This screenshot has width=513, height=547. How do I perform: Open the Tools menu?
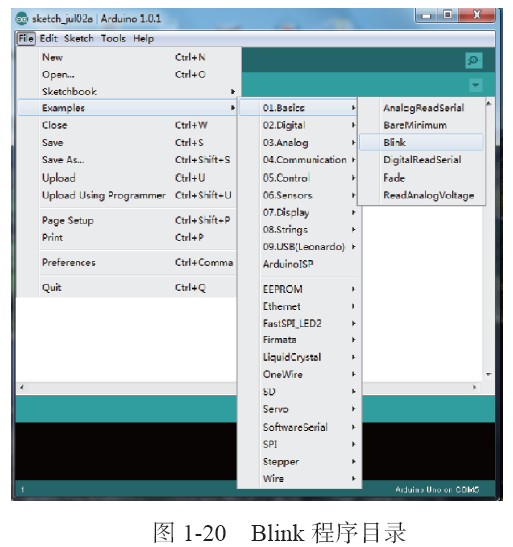[x=113, y=38]
